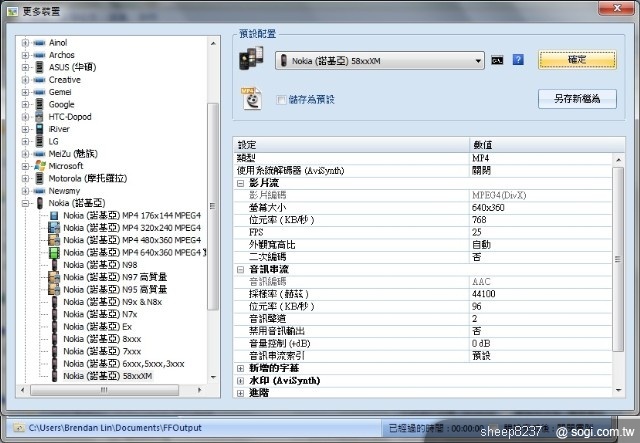Screen dimensions: 640x443
Task: Click the Gemei device icon
Action: point(39,92)
